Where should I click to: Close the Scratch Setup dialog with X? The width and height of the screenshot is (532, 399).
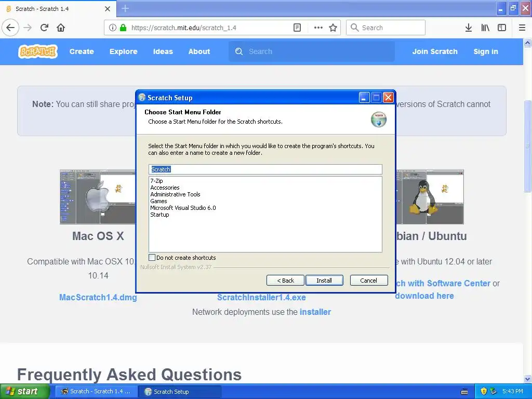click(x=388, y=98)
